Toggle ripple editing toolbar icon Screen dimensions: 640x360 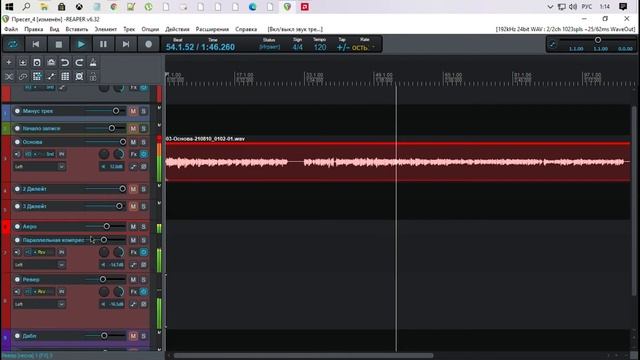[37, 76]
